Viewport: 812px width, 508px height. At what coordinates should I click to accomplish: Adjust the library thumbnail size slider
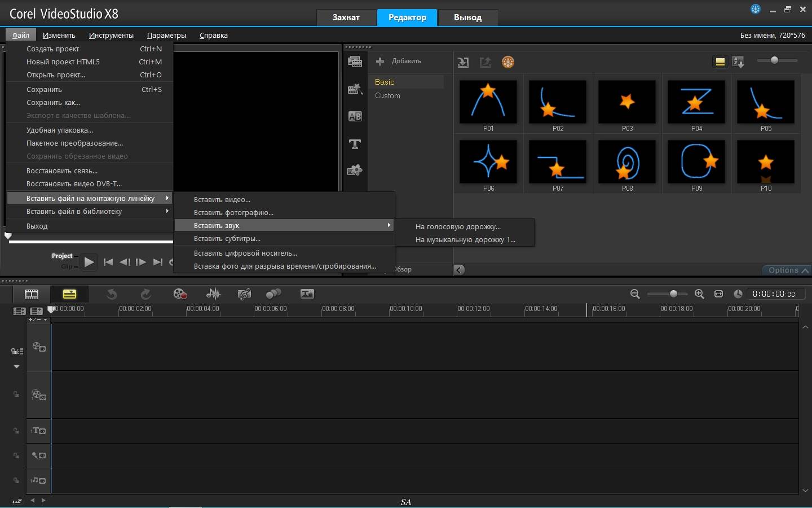click(x=778, y=60)
